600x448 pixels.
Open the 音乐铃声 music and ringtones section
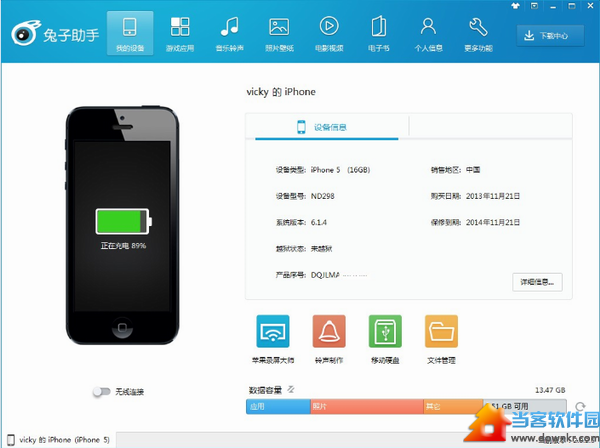[230, 33]
